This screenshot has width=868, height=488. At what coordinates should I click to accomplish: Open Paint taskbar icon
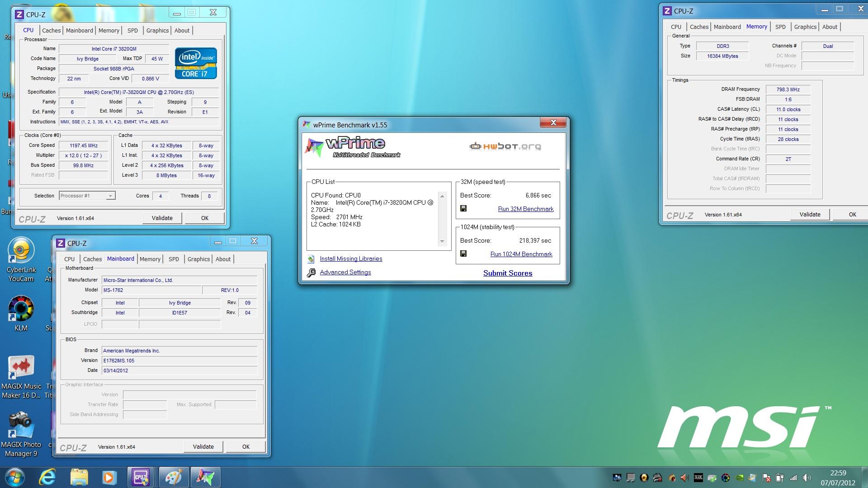[173, 477]
